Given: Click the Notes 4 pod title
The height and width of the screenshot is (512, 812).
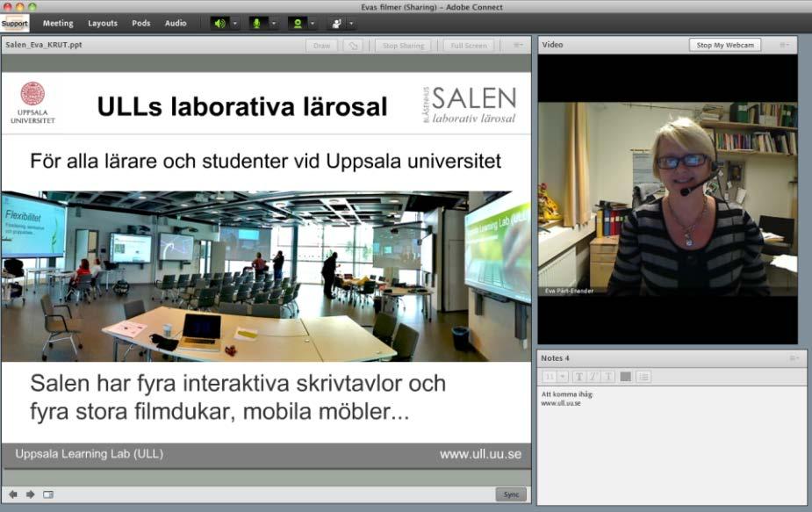Looking at the screenshot, I should coord(555,358).
